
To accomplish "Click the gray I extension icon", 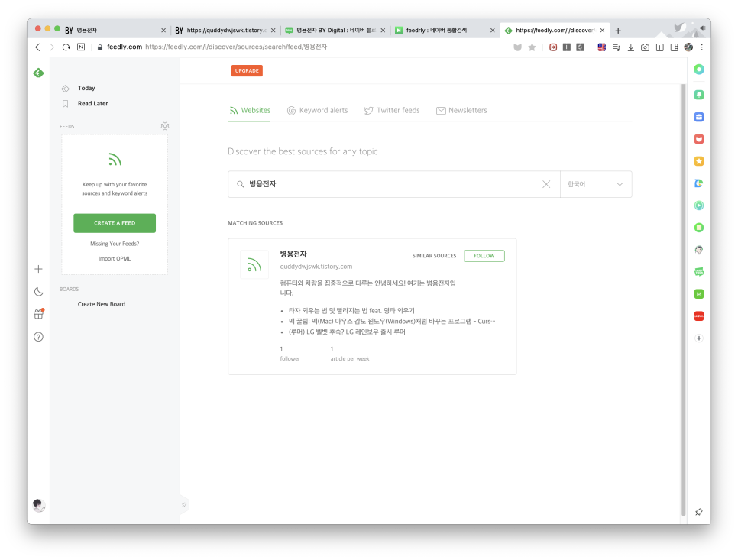I will click(x=567, y=47).
